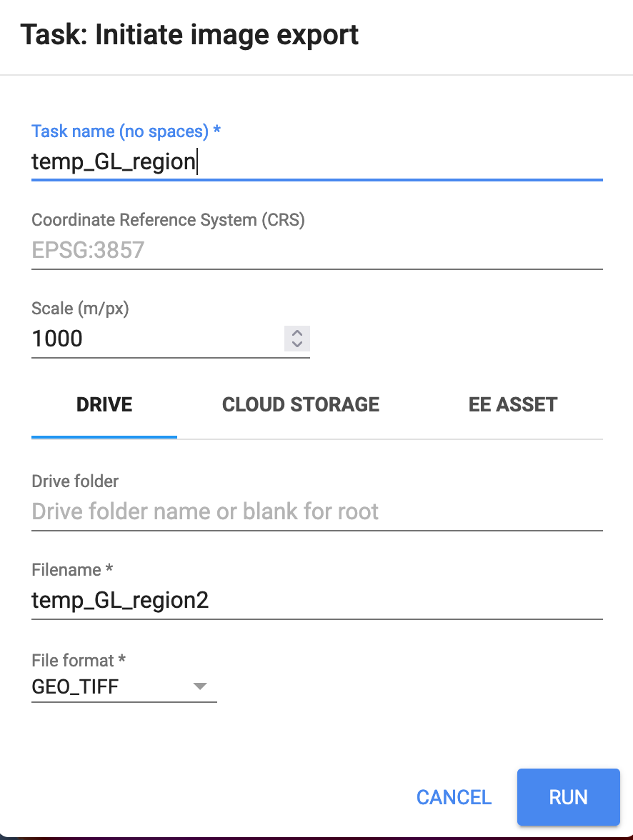Screen dimensions: 633x840
Task: Increase scale with the up stepper arrow
Action: (297, 333)
